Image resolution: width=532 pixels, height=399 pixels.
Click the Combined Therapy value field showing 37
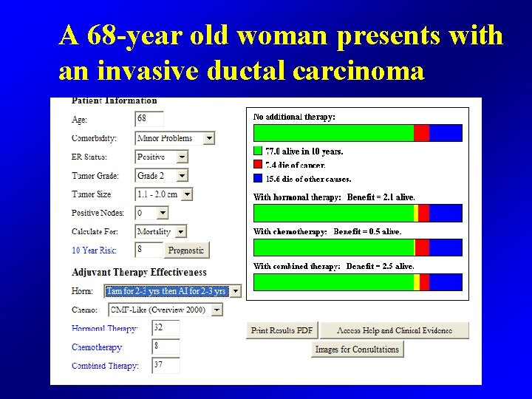pyautogui.click(x=166, y=366)
